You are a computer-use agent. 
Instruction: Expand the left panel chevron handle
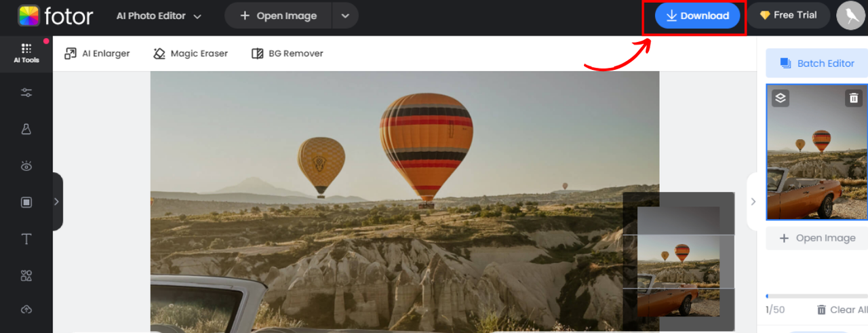point(57,201)
